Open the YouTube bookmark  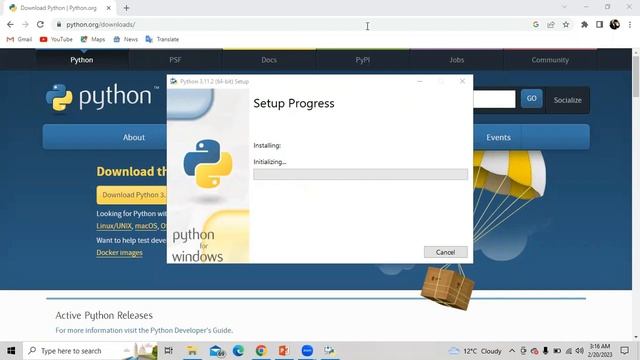click(x=56, y=39)
